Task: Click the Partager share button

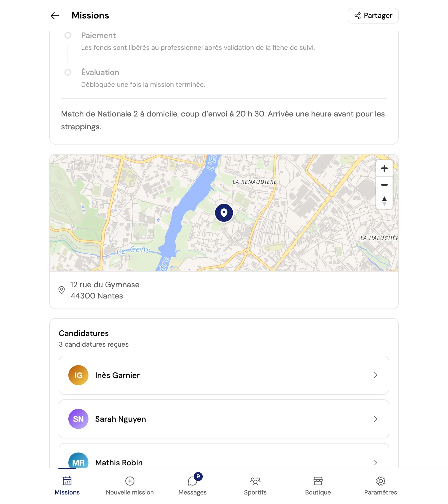Action: [x=373, y=16]
